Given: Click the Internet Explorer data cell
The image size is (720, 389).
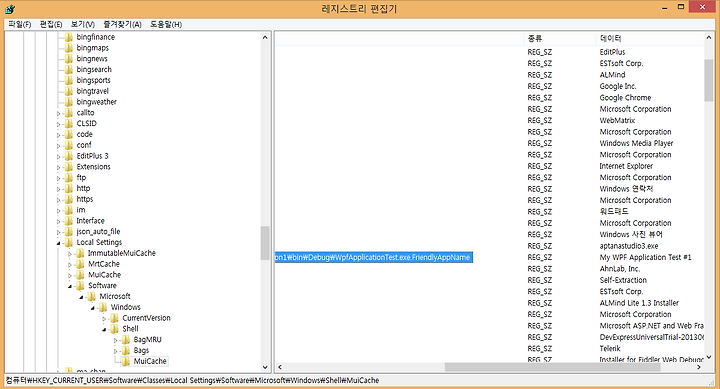Looking at the screenshot, I should 626,166.
